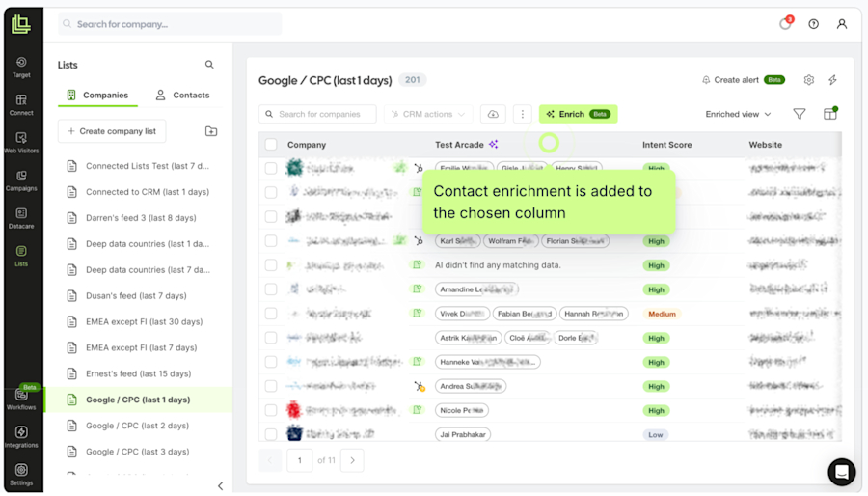Image resolution: width=868 pixels, height=496 pixels.
Task: Check the row with Karl contact
Action: [x=271, y=241]
